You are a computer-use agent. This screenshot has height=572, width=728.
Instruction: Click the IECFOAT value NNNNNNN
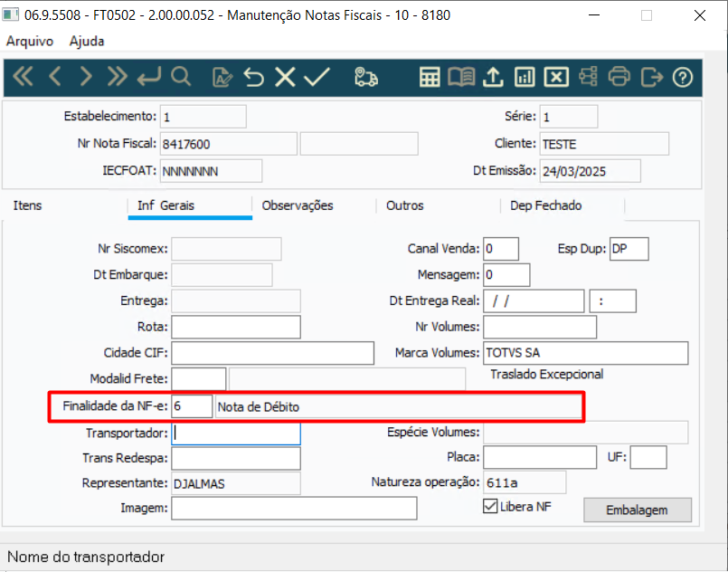click(212, 171)
